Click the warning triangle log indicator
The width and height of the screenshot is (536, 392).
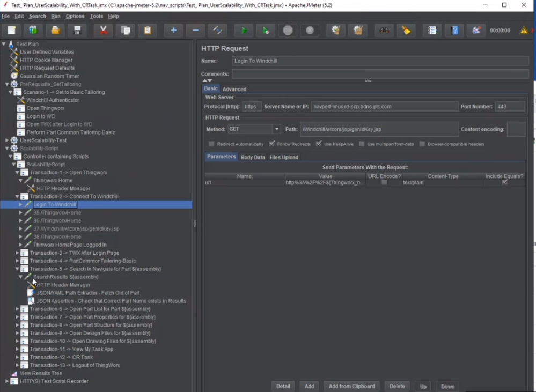[524, 31]
